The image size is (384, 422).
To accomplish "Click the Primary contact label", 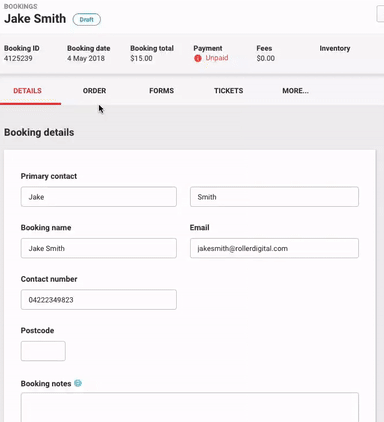I will tap(49, 176).
